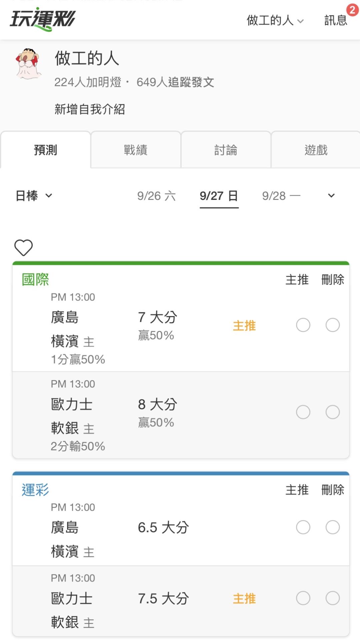Select 刪除 radio for 運彩 廣島 game
Viewport: 360px width, 644px height.
tap(333, 527)
